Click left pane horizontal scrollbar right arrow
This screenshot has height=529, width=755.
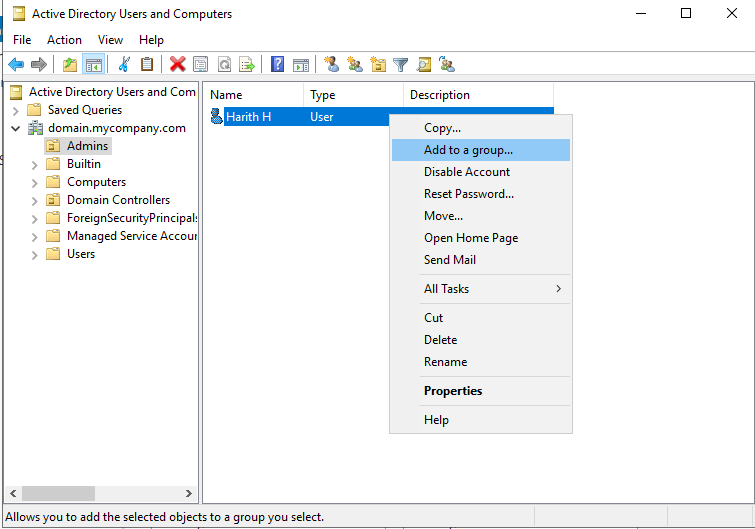click(x=189, y=494)
